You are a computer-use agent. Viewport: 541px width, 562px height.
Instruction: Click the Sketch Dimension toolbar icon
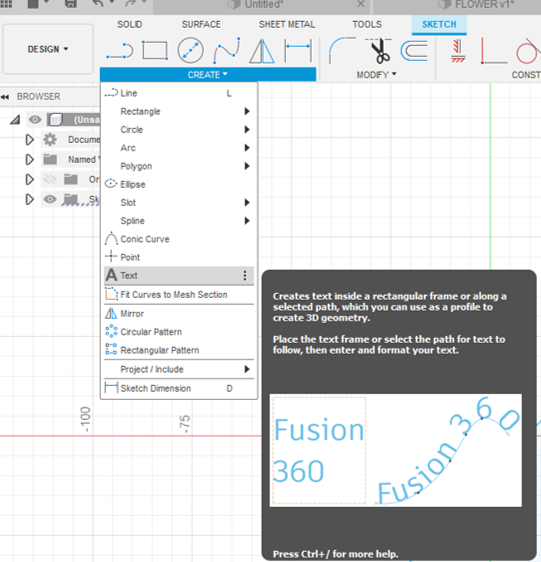[x=298, y=50]
